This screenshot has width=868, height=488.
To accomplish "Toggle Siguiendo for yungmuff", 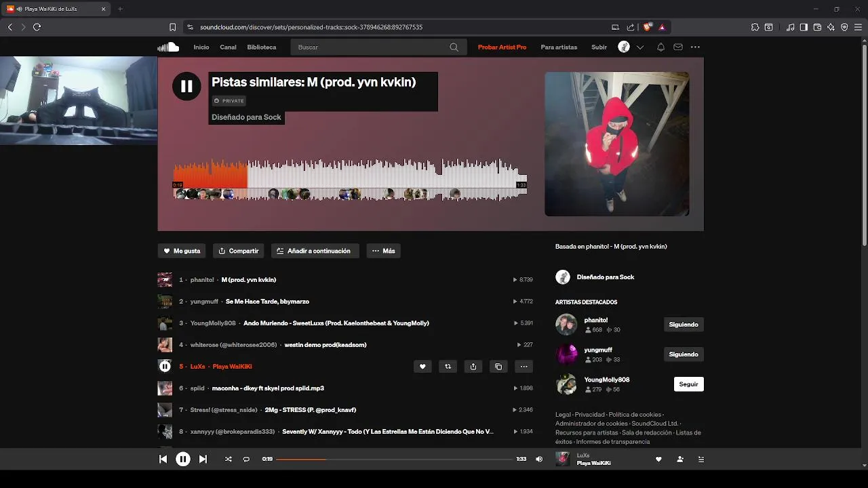I will (684, 354).
